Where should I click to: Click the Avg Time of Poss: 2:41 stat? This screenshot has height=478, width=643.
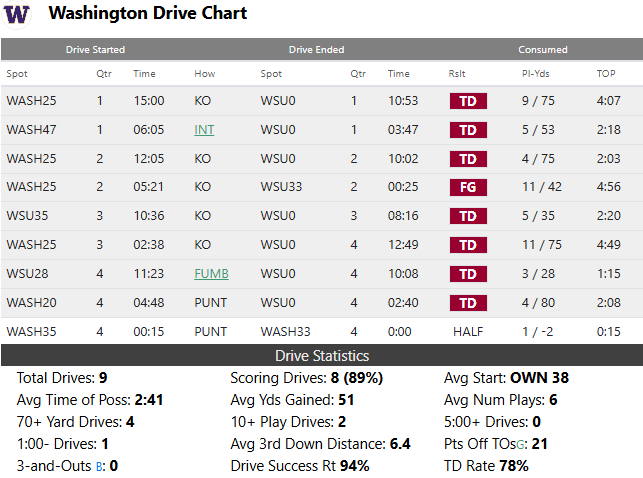click(90, 400)
